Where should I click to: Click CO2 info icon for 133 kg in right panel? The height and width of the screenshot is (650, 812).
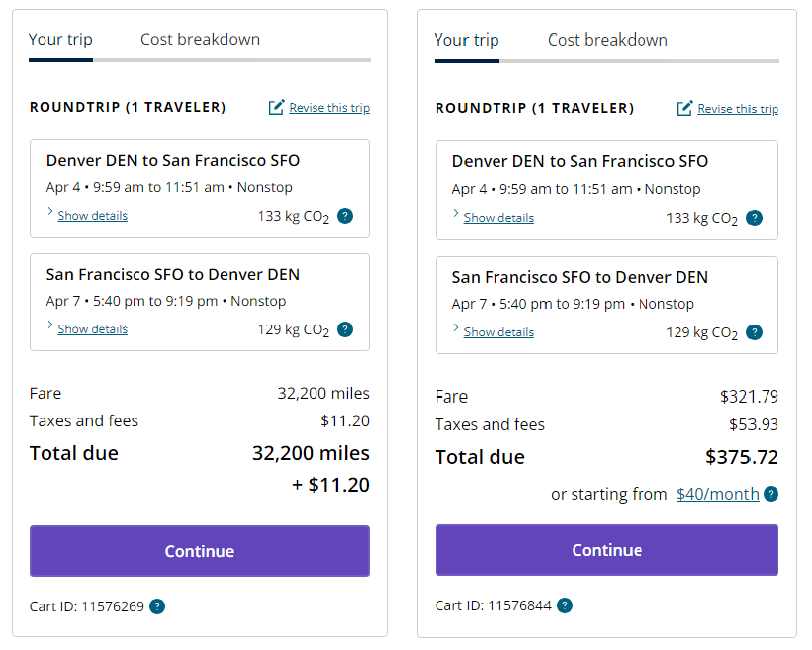(x=754, y=218)
